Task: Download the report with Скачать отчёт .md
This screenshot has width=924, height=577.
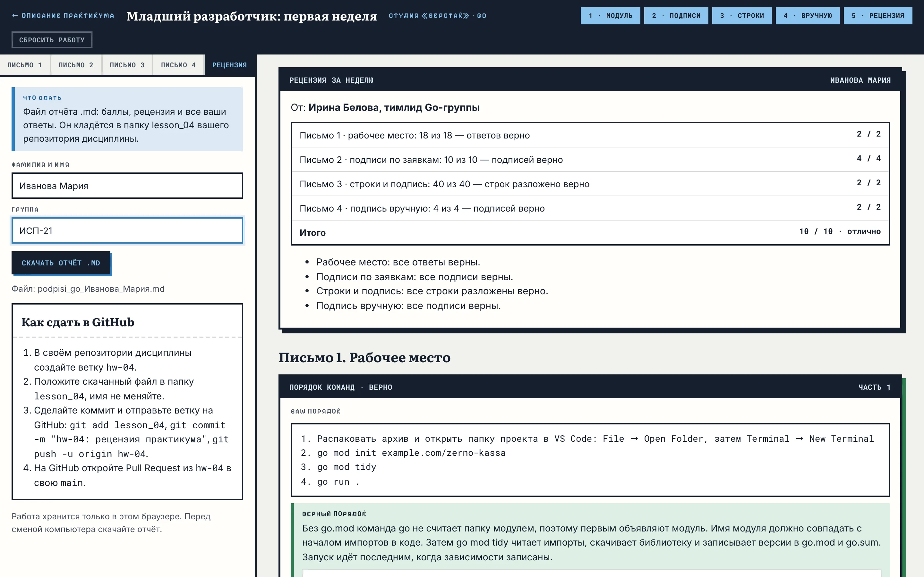Action: pyautogui.click(x=61, y=263)
